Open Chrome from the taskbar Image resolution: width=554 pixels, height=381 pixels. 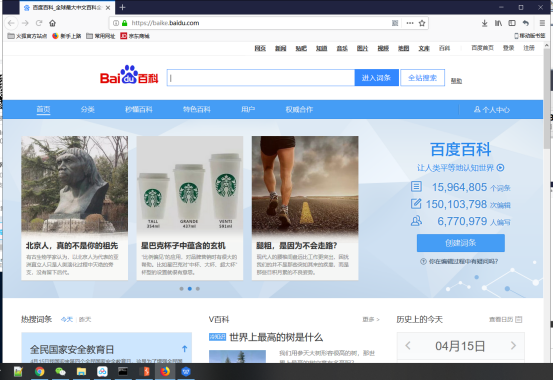click(x=40, y=371)
